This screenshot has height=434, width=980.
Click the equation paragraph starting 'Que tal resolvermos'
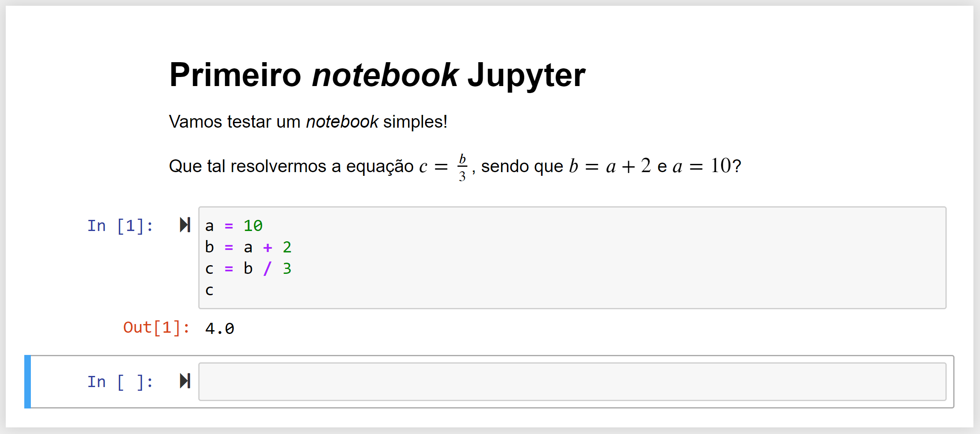point(455,166)
